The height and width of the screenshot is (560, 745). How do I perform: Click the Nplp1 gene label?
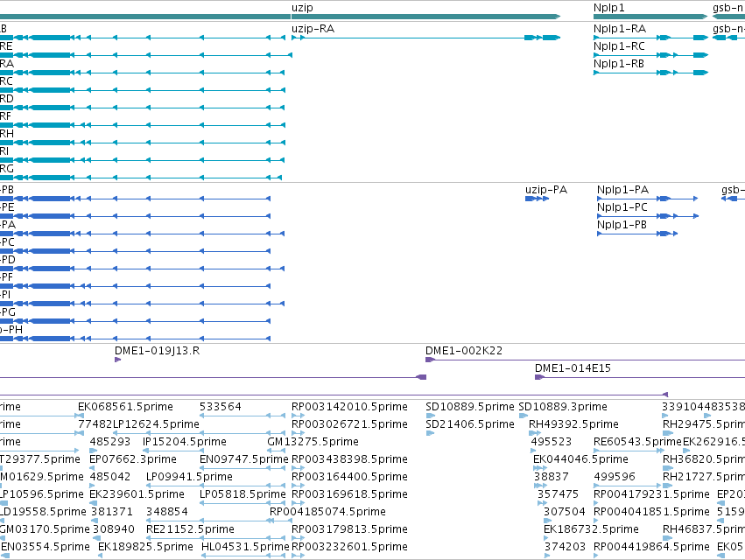pos(609,8)
